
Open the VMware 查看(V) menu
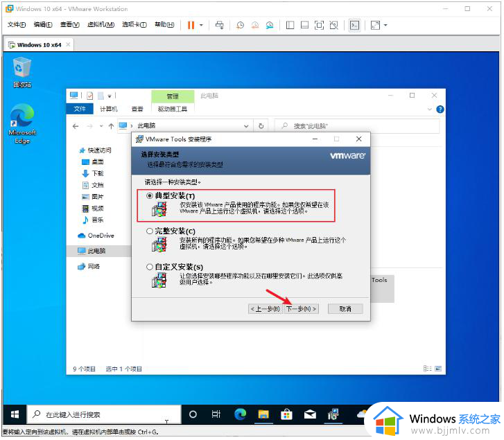[x=70, y=25]
